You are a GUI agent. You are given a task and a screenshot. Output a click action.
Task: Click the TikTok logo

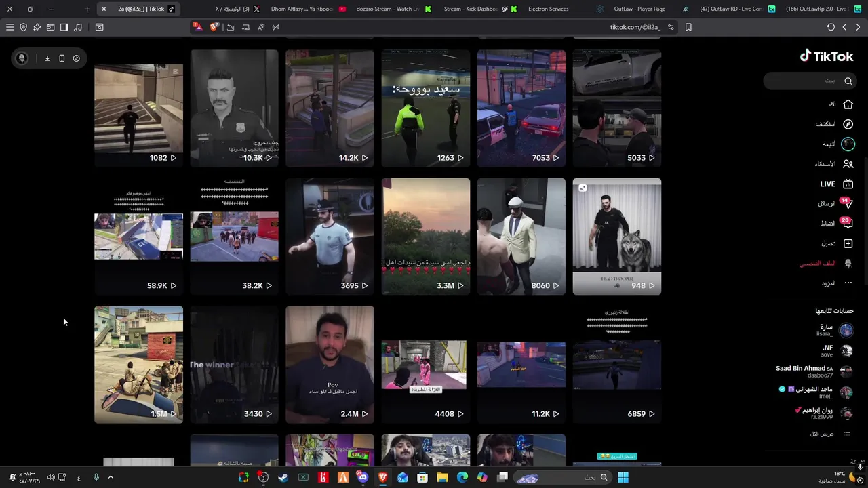tap(827, 56)
